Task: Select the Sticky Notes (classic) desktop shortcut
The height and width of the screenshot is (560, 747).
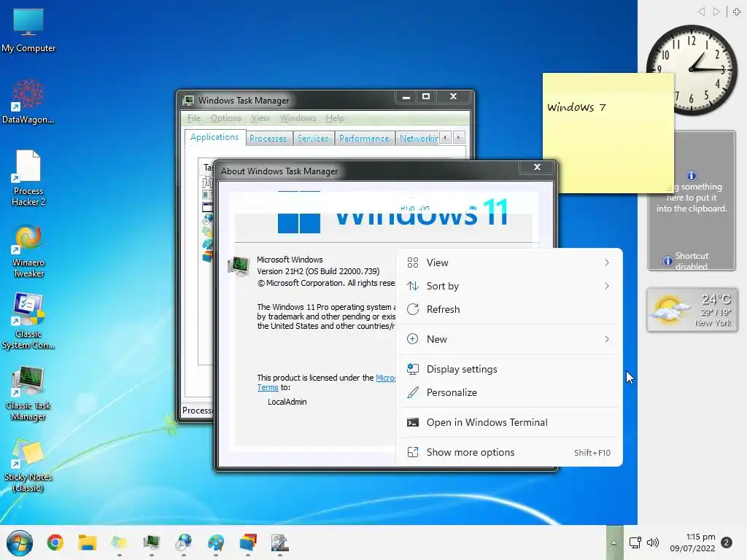Action: [28, 465]
